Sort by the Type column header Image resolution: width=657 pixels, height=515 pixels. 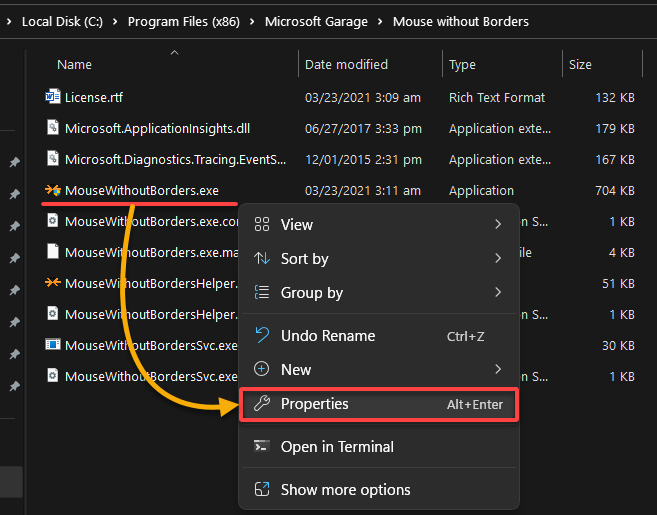click(462, 65)
